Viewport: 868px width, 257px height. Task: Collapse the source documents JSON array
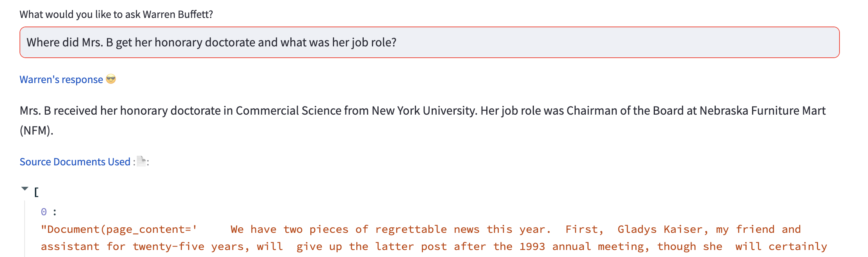25,189
